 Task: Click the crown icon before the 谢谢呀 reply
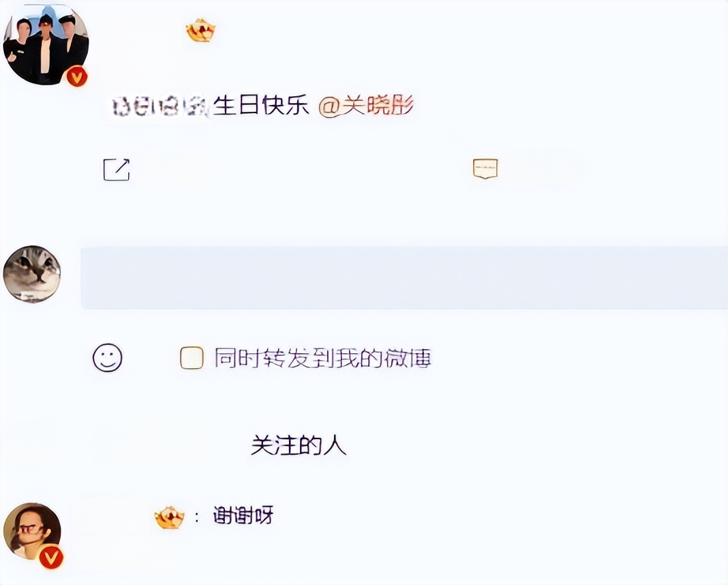pyautogui.click(x=169, y=517)
